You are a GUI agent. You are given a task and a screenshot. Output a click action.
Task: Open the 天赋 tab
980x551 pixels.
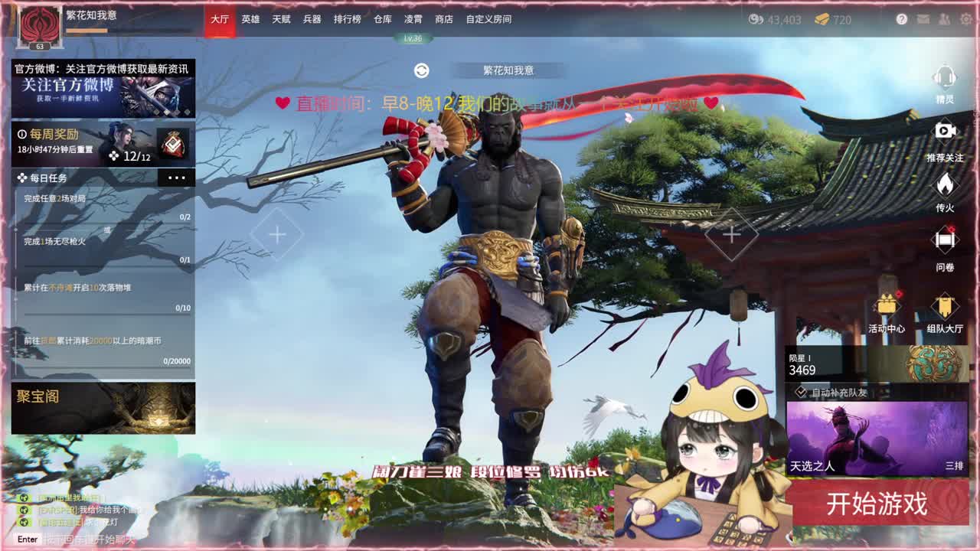pos(281,19)
